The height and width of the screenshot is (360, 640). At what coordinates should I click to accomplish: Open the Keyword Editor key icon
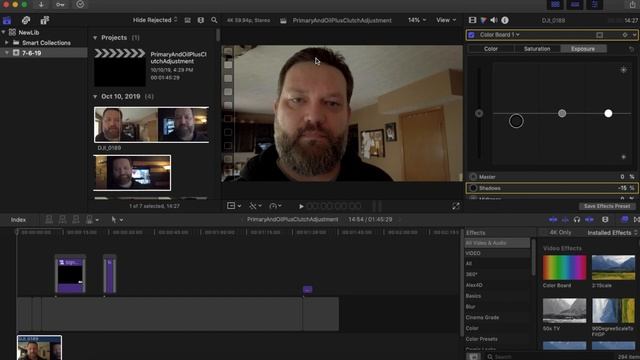pyautogui.click(x=60, y=4)
